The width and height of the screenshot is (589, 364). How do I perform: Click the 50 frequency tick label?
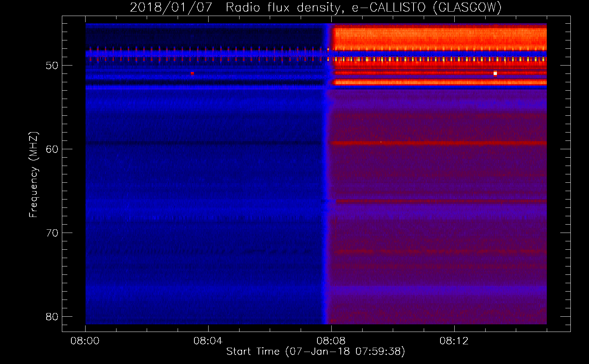(x=52, y=66)
